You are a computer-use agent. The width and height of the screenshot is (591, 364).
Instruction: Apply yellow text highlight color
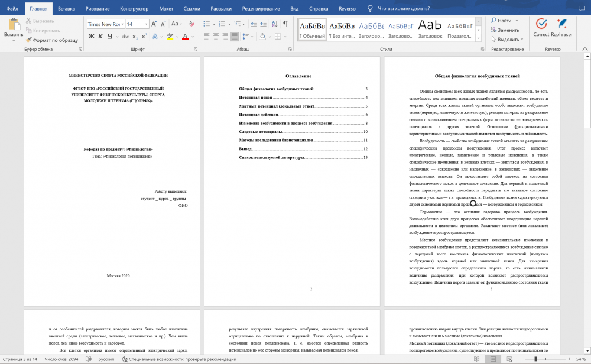[170, 37]
